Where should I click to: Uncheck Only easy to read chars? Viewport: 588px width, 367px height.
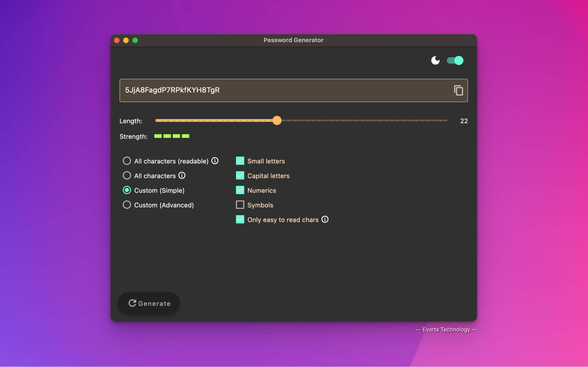pos(240,219)
